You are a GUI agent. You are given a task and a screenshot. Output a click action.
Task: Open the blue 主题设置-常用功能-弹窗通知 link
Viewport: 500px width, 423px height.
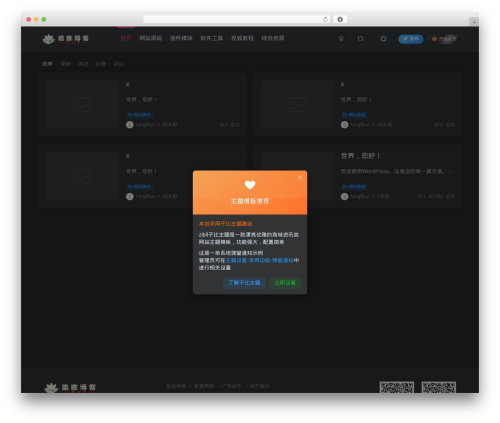pyautogui.click(x=260, y=260)
